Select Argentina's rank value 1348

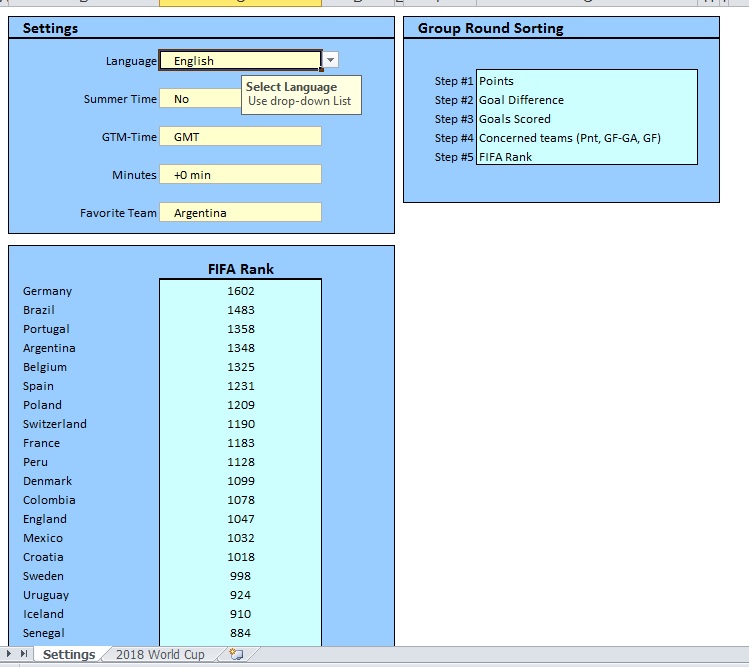[x=240, y=348]
